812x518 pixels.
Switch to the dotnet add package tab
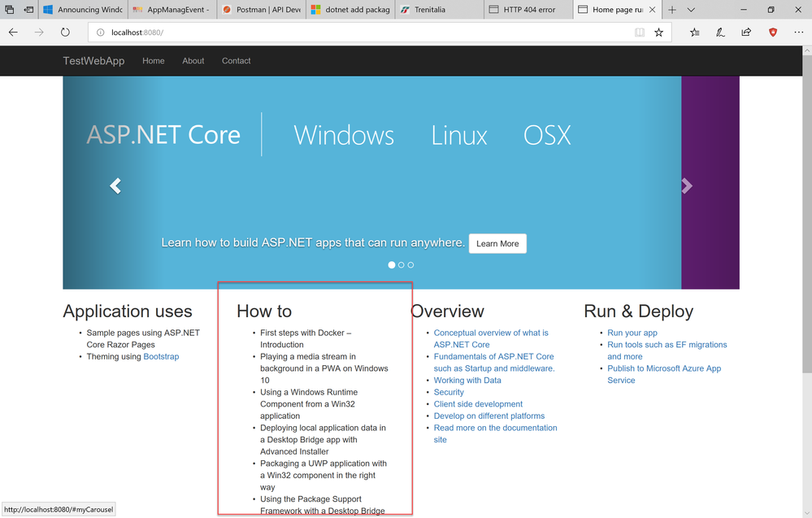pyautogui.click(x=350, y=9)
